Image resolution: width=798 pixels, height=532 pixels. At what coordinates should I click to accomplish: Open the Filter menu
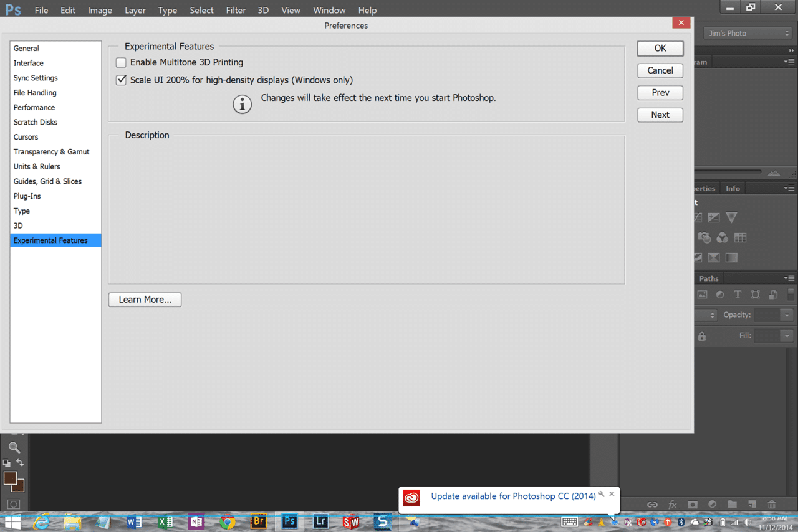(236, 10)
